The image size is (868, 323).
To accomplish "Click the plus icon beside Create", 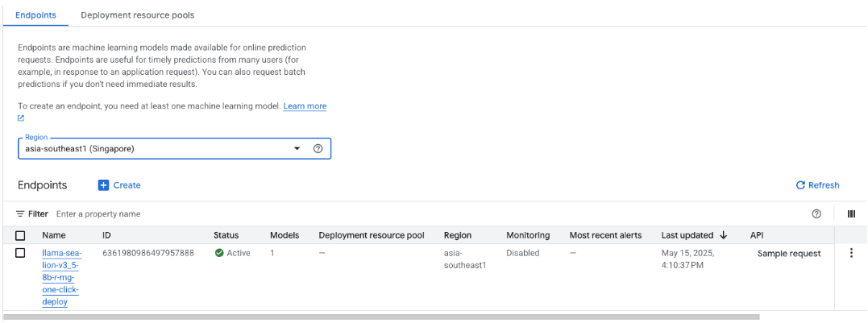I will tap(103, 185).
